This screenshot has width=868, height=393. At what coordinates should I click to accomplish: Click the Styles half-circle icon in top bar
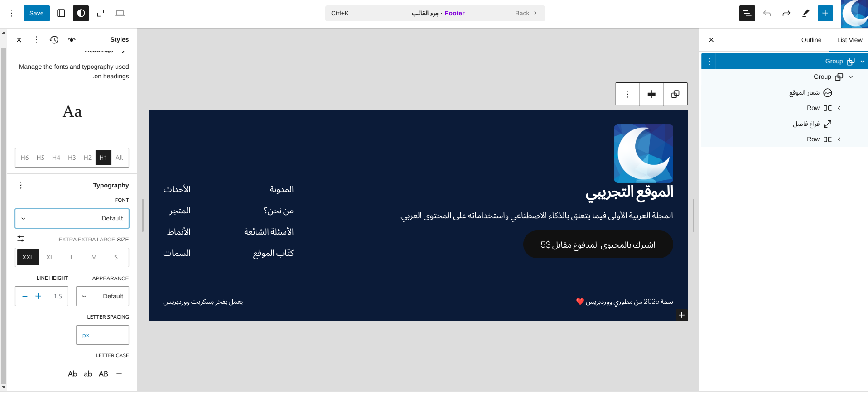[81, 13]
